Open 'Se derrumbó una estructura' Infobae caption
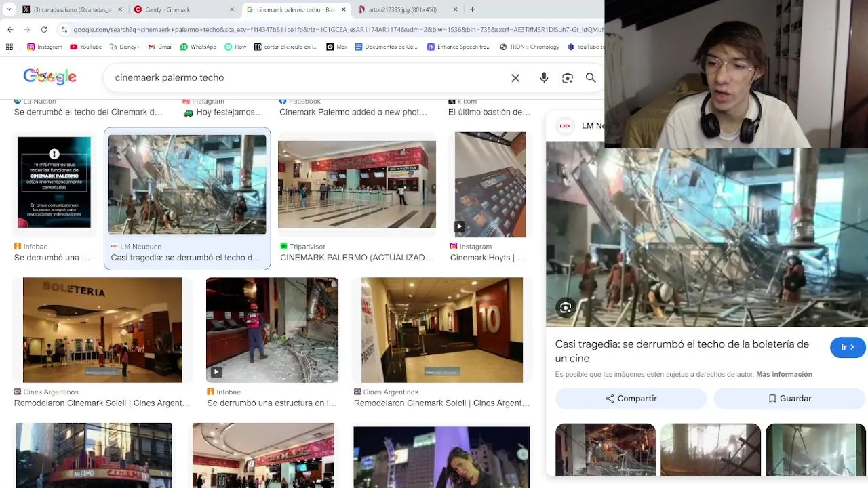Image resolution: width=868 pixels, height=488 pixels. tap(272, 403)
